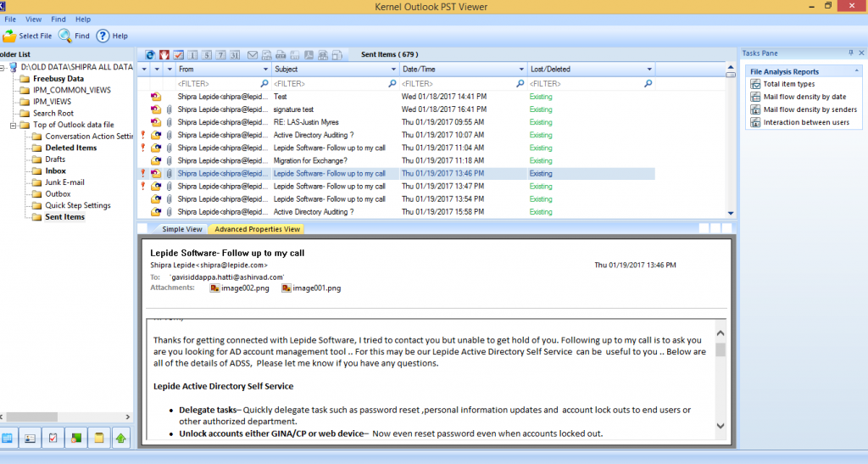Screen dimensions: 868x464
Task: Click the Subject column filter field
Action: 335,84
